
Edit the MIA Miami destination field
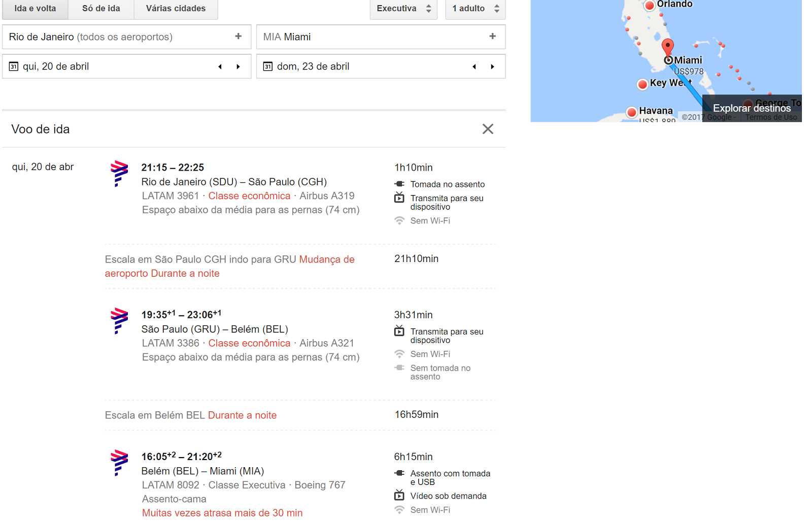[381, 37]
